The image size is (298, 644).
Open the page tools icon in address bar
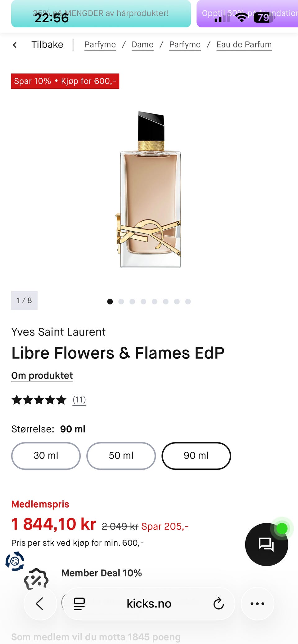pyautogui.click(x=79, y=603)
